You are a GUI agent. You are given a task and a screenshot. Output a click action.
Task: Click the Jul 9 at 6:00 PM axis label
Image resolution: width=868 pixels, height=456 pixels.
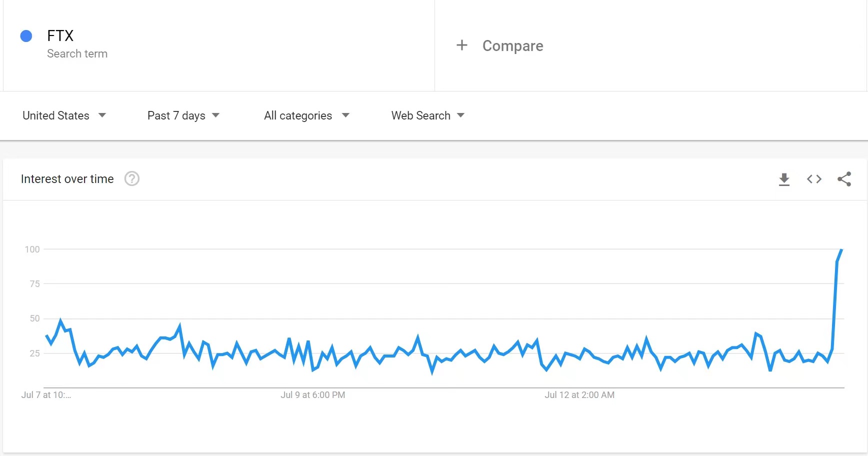click(x=313, y=395)
